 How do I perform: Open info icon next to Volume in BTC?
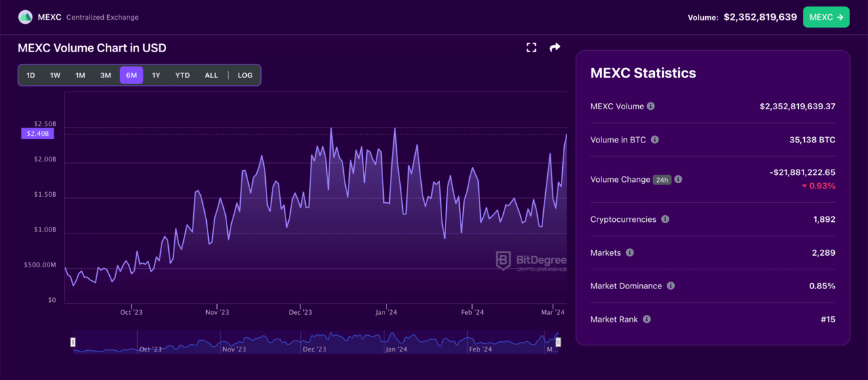655,140
